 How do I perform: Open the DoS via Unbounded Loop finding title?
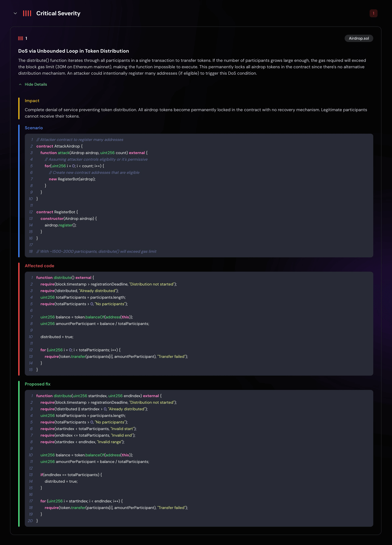pos(73,51)
